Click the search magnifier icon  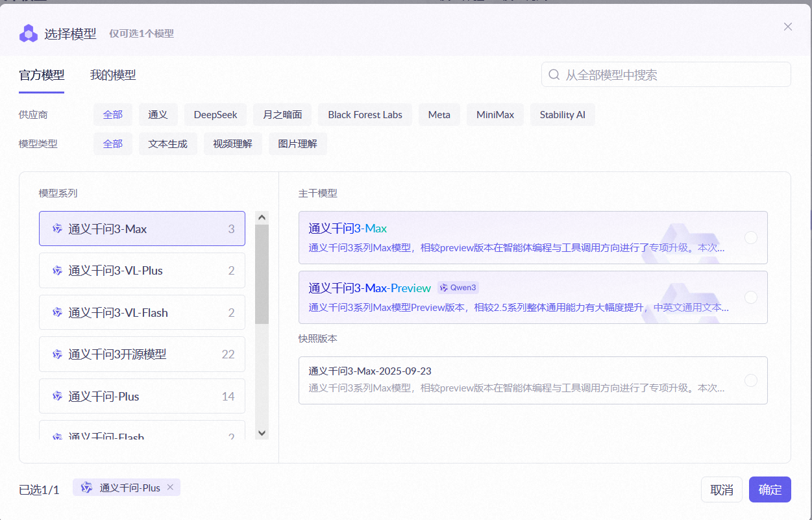554,75
